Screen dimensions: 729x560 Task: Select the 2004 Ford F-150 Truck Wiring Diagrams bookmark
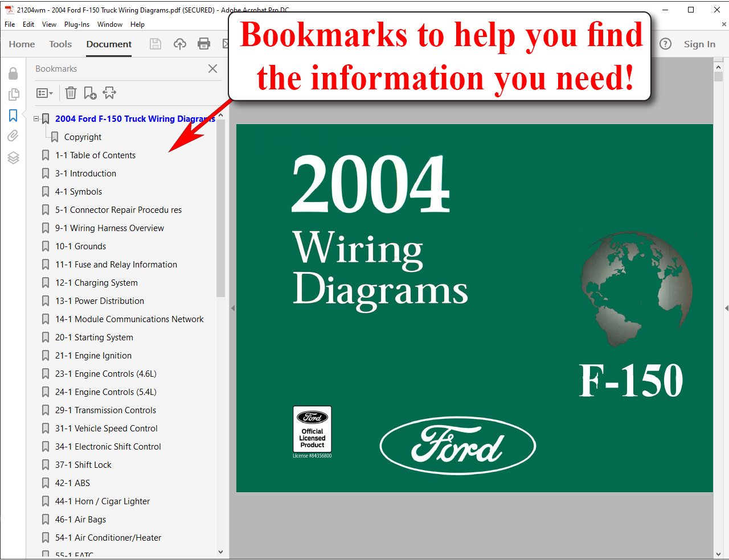pos(135,119)
